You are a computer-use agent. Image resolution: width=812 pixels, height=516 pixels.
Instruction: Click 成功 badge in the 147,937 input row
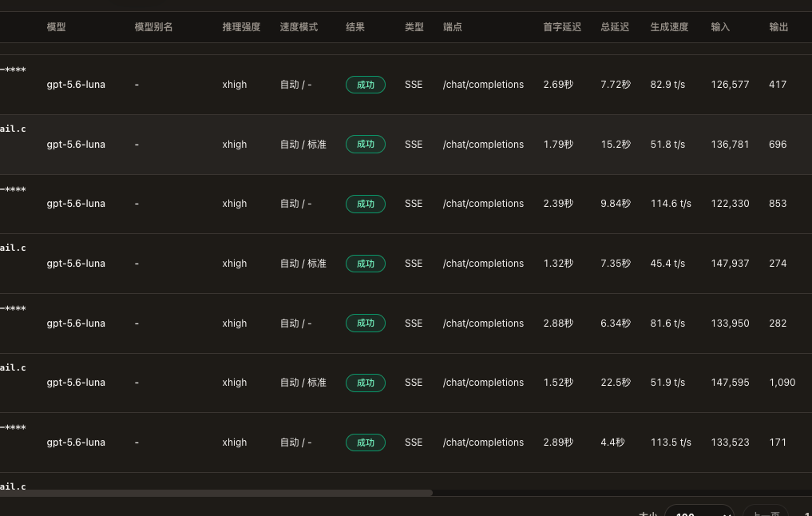(x=366, y=264)
